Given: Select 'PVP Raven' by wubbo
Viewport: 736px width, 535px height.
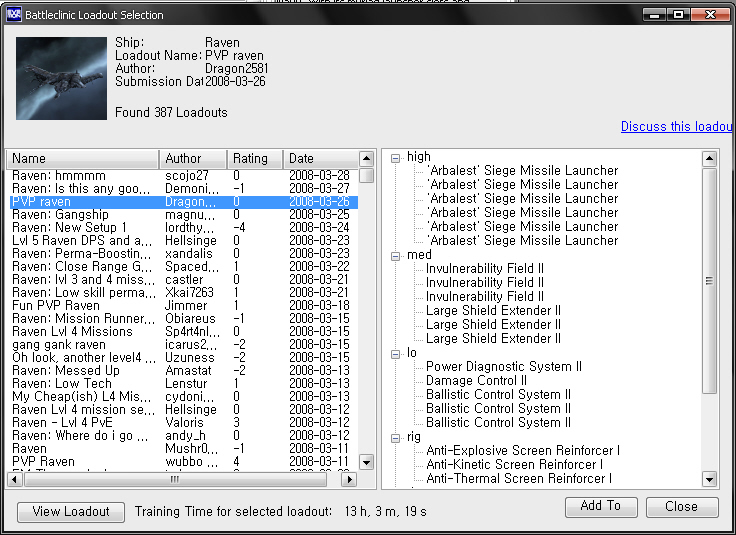Looking at the screenshot, I should coord(184,461).
